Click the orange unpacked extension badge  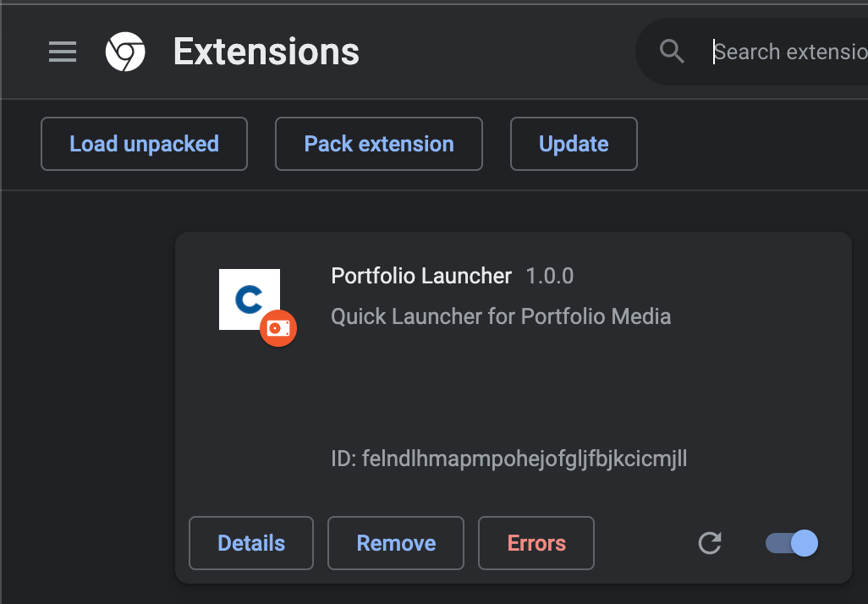tap(278, 328)
